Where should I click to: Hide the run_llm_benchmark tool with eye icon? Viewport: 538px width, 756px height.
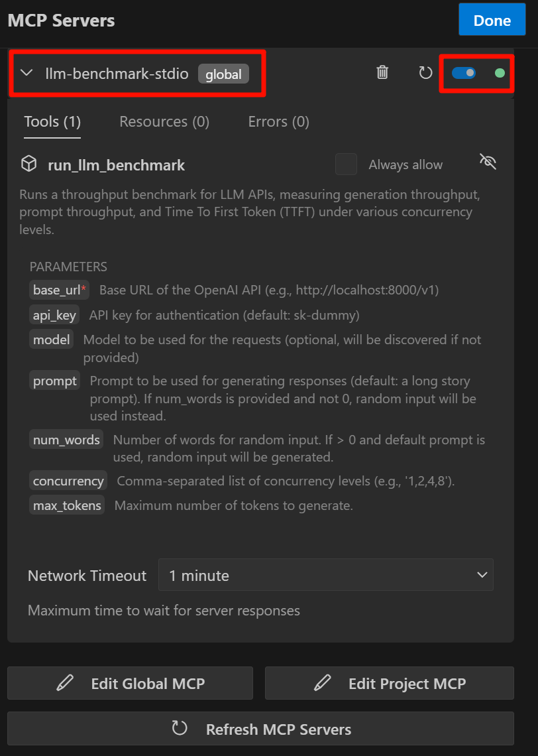[x=488, y=162]
